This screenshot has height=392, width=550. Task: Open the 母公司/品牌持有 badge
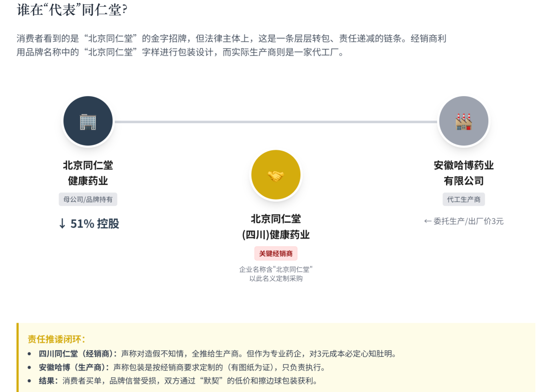[87, 199]
